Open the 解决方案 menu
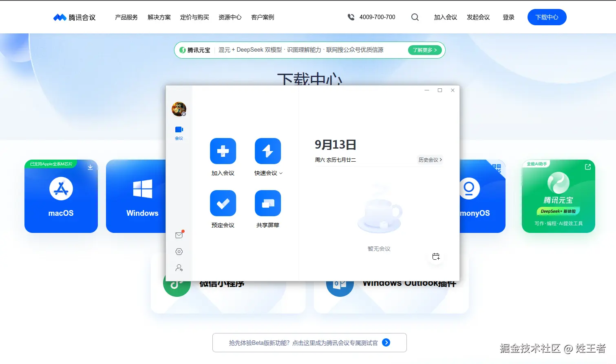This screenshot has width=616, height=364. [159, 17]
